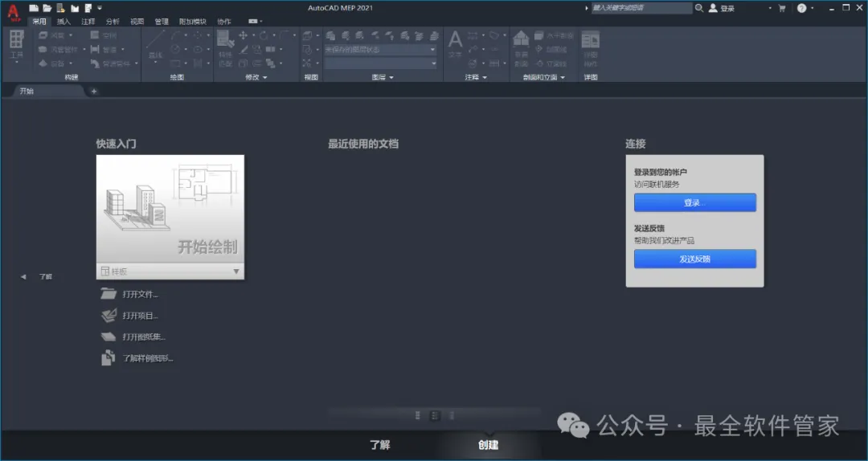The width and height of the screenshot is (868, 461).
Task: Click the 了解样例图形... link
Action: (x=147, y=358)
